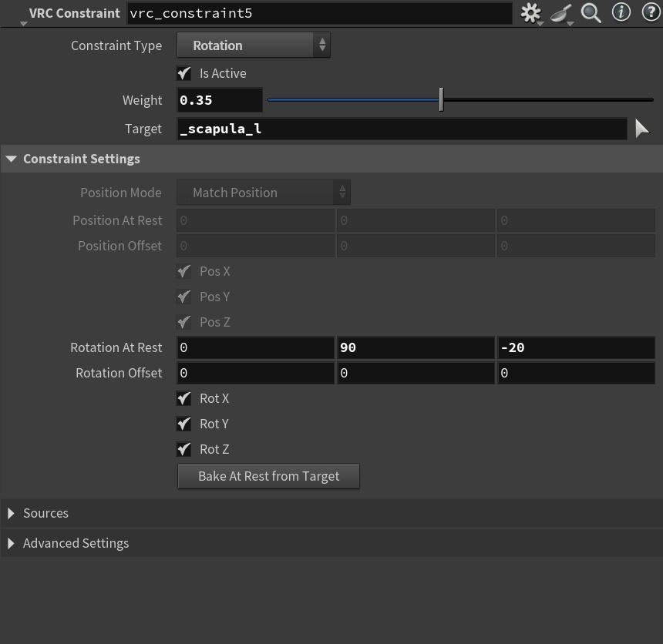Select the _scapula_l Target field
This screenshot has width=663, height=644.
[401, 129]
